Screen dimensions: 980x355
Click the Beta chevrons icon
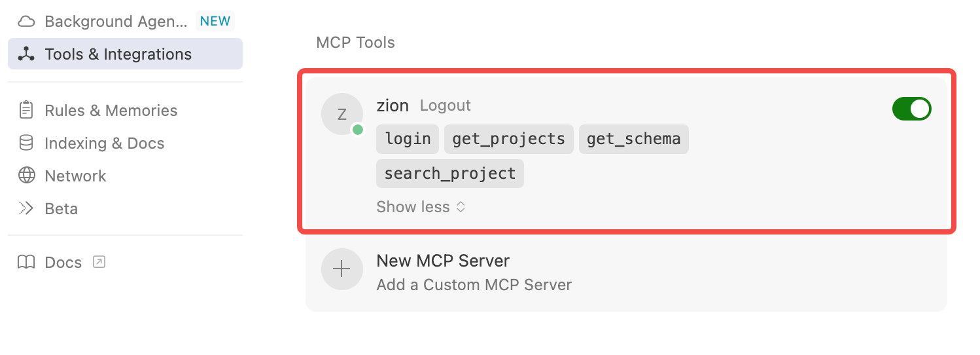coord(26,209)
